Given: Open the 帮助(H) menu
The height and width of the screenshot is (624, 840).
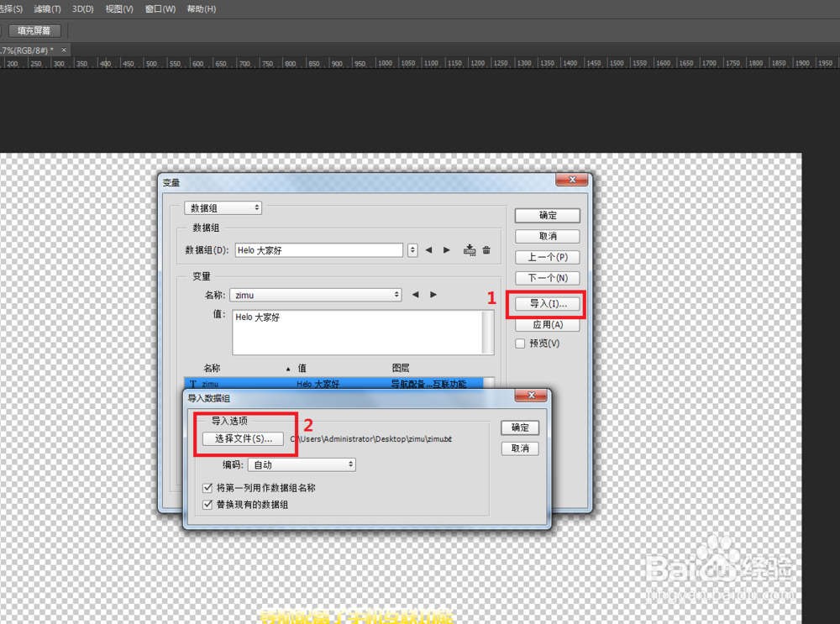Looking at the screenshot, I should (202, 9).
